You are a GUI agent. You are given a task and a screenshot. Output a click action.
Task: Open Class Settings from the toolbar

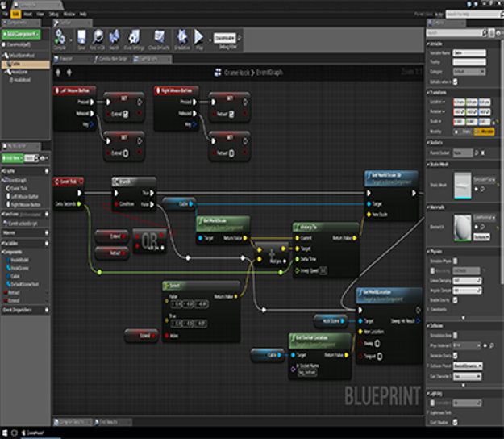[x=134, y=38]
